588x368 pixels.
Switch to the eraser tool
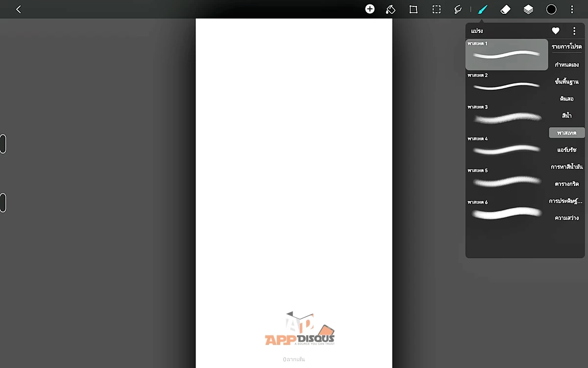(505, 9)
